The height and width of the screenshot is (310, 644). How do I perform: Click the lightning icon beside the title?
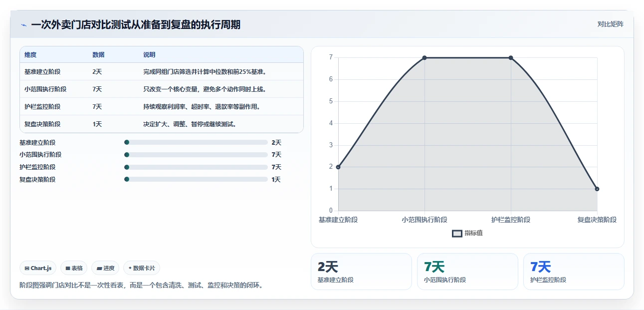click(23, 25)
